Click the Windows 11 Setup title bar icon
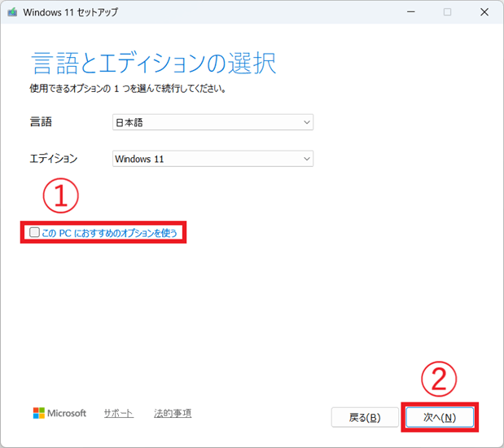The height and width of the screenshot is (448, 504). tap(11, 12)
